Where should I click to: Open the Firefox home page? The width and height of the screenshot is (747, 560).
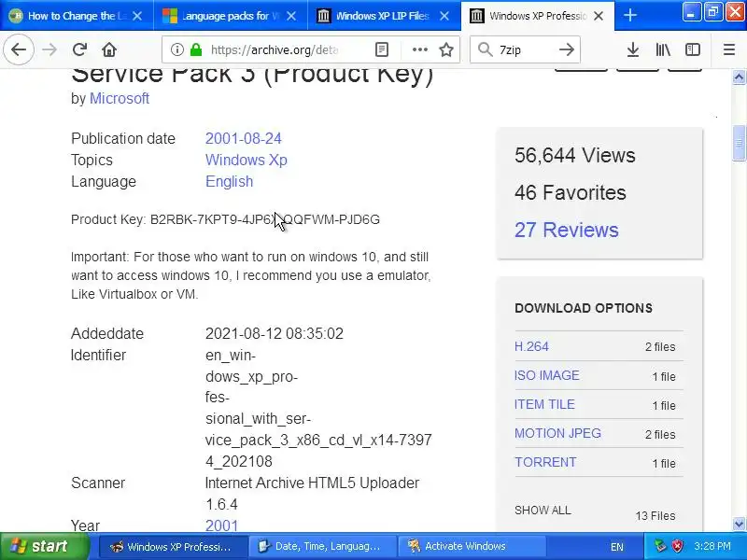(x=109, y=49)
